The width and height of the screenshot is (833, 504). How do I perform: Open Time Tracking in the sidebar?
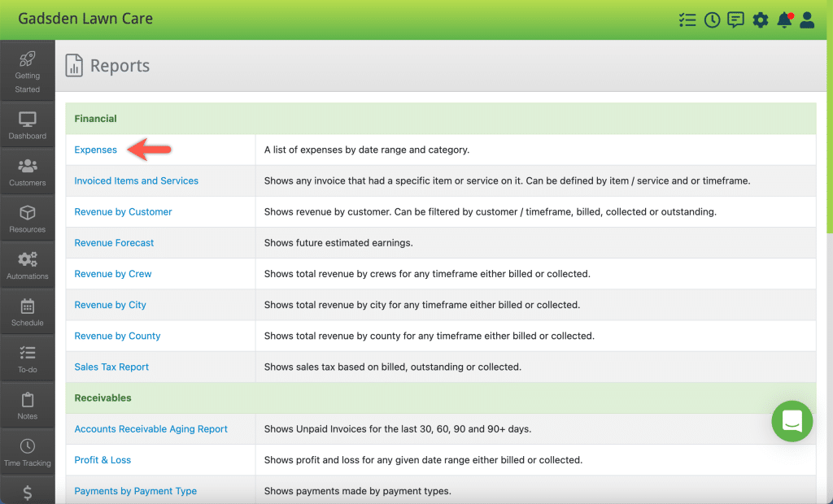click(28, 452)
